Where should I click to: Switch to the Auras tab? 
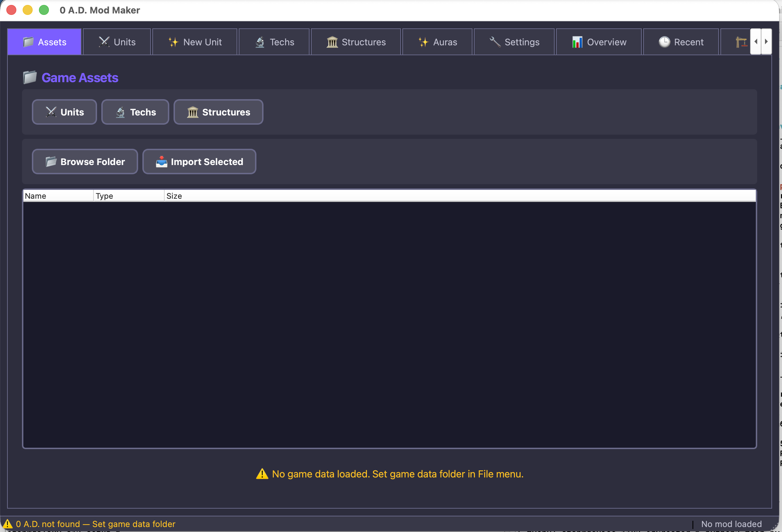point(437,42)
